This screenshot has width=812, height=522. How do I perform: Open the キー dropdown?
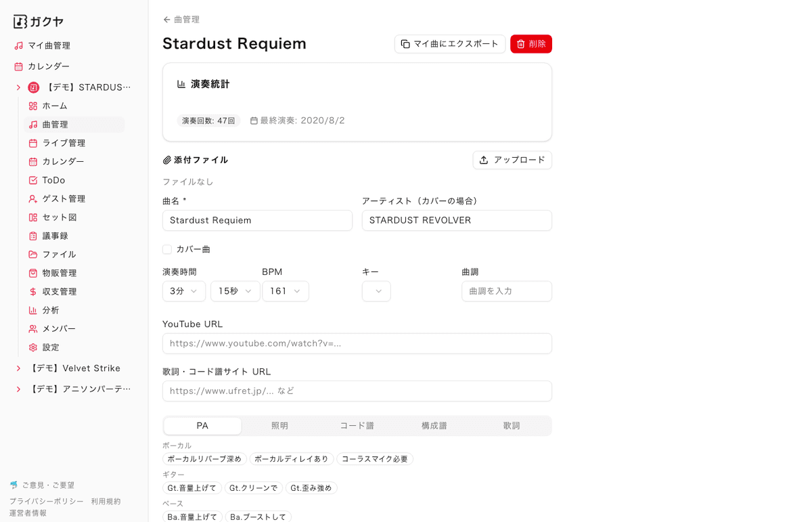pos(376,290)
